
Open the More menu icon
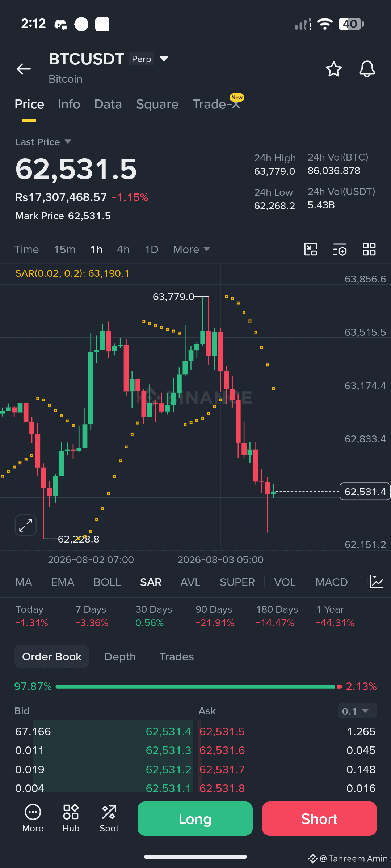coord(33,819)
